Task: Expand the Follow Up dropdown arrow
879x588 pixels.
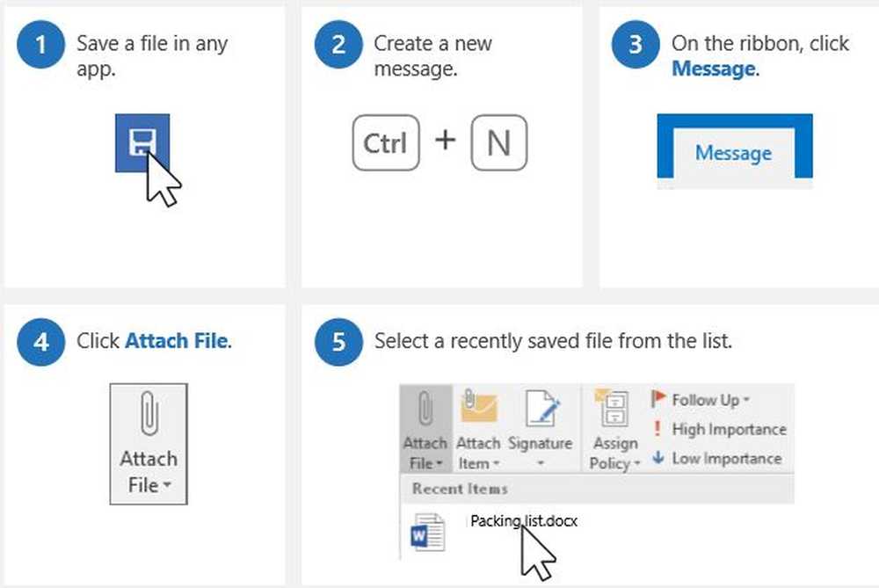Action: (746, 400)
